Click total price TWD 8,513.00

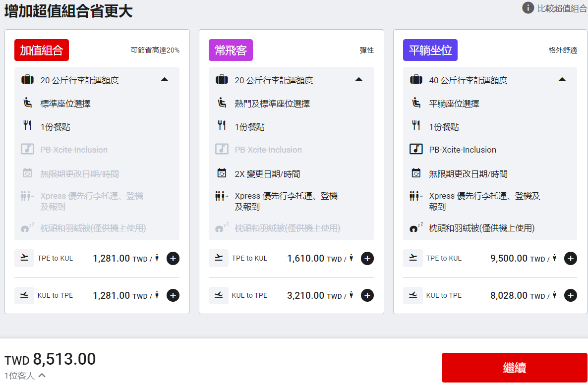pos(50,359)
